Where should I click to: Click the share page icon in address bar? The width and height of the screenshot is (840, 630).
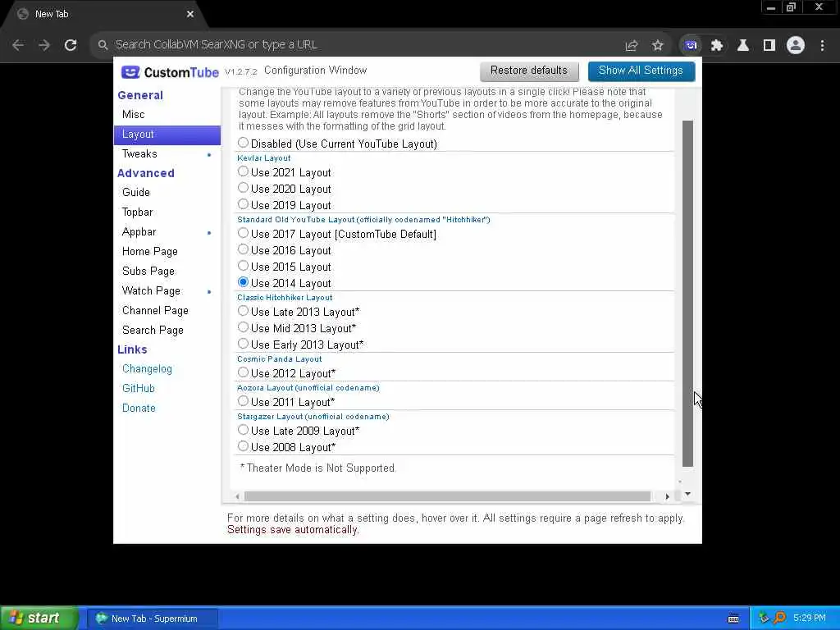[632, 46]
